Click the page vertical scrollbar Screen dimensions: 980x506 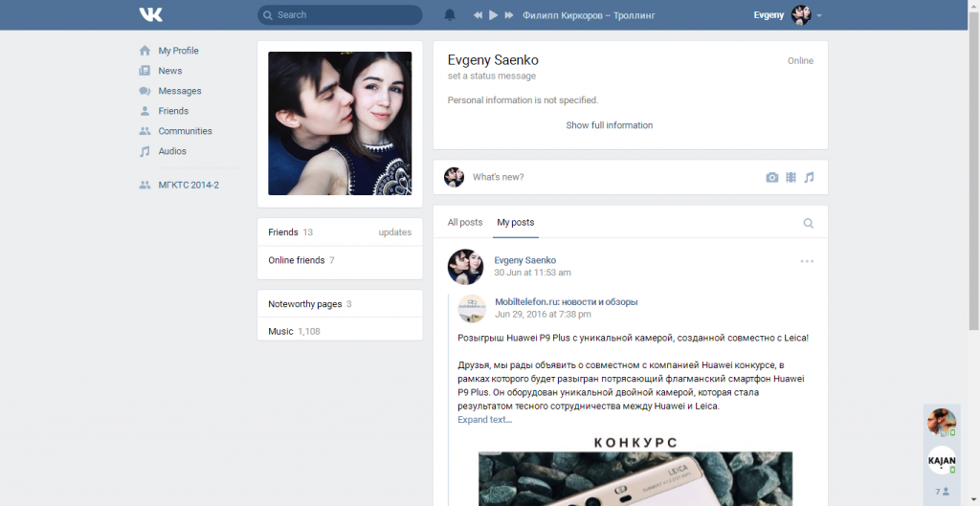[x=973, y=170]
